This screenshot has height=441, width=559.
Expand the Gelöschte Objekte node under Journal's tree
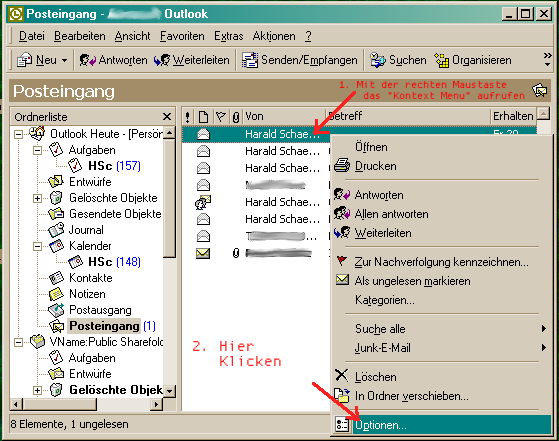pyautogui.click(x=37, y=198)
